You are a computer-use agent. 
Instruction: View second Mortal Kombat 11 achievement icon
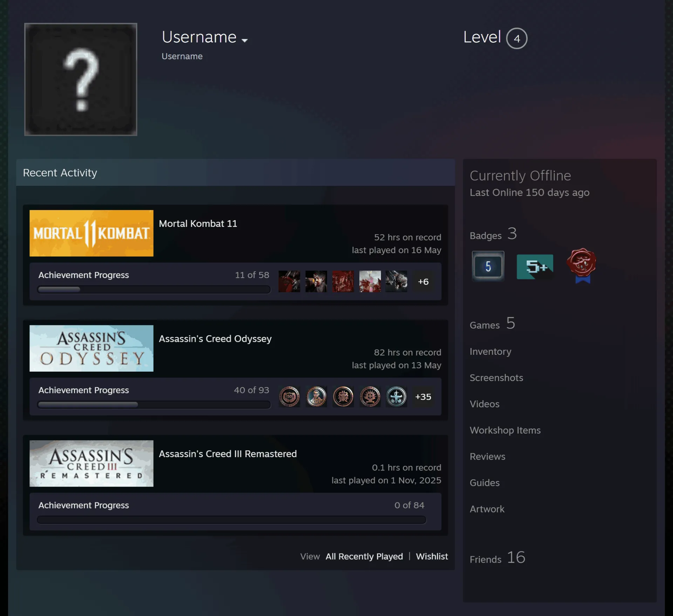click(x=316, y=281)
